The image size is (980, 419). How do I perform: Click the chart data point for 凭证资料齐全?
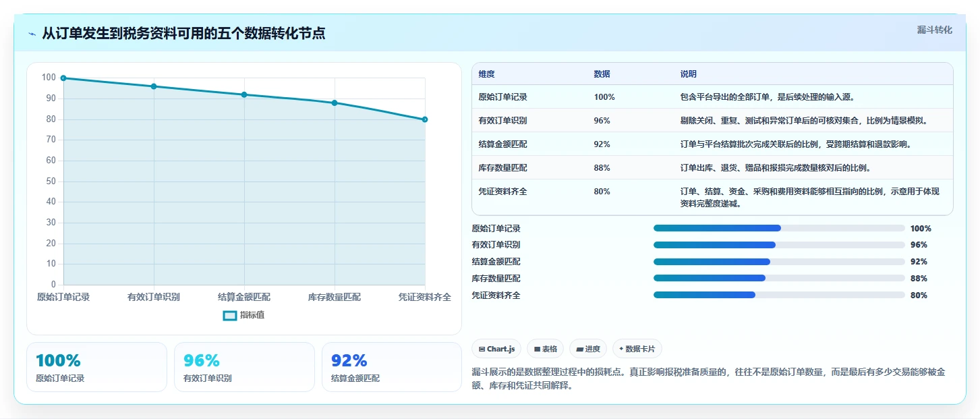(425, 119)
